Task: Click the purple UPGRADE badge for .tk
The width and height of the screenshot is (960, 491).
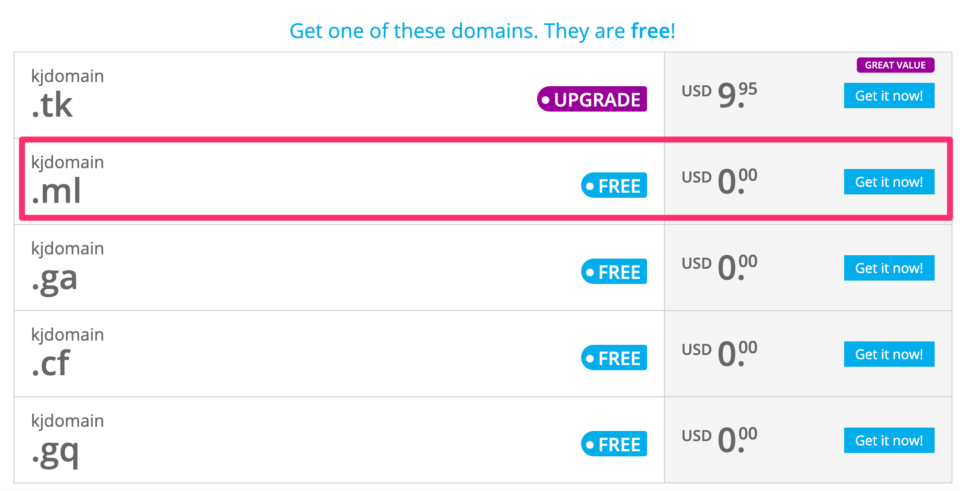Action: [x=592, y=99]
